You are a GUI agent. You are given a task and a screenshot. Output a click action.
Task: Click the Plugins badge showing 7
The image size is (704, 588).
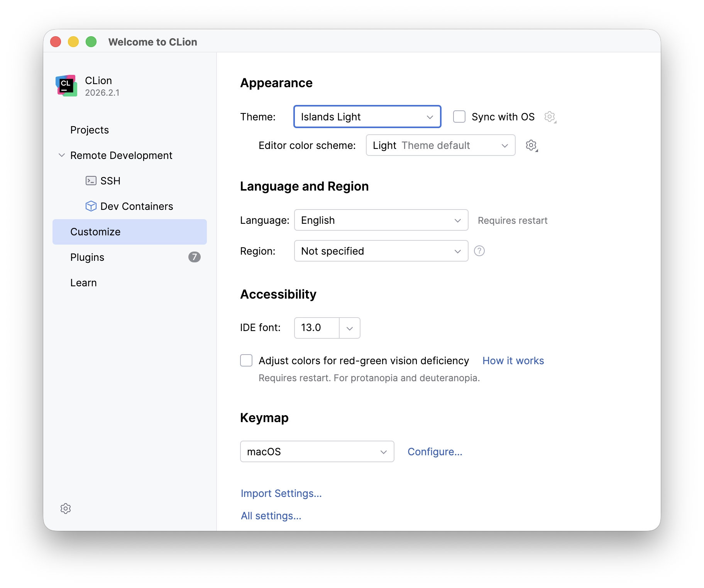tap(195, 257)
